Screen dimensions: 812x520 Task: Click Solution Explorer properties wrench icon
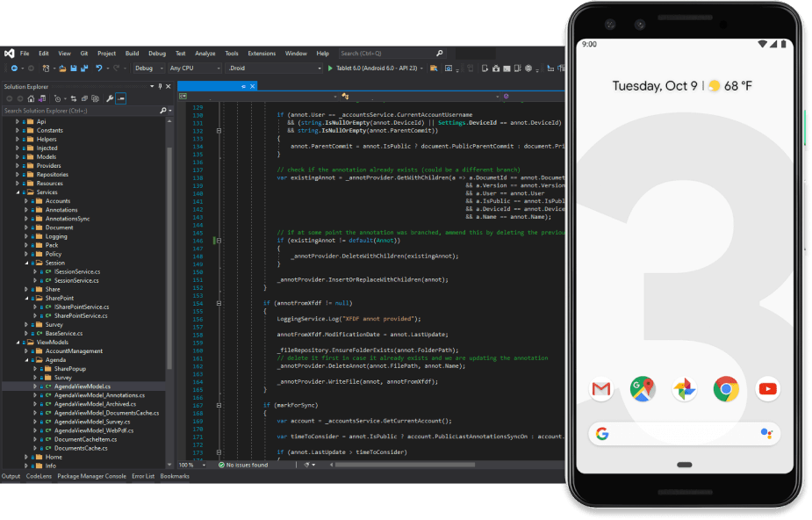[x=110, y=98]
